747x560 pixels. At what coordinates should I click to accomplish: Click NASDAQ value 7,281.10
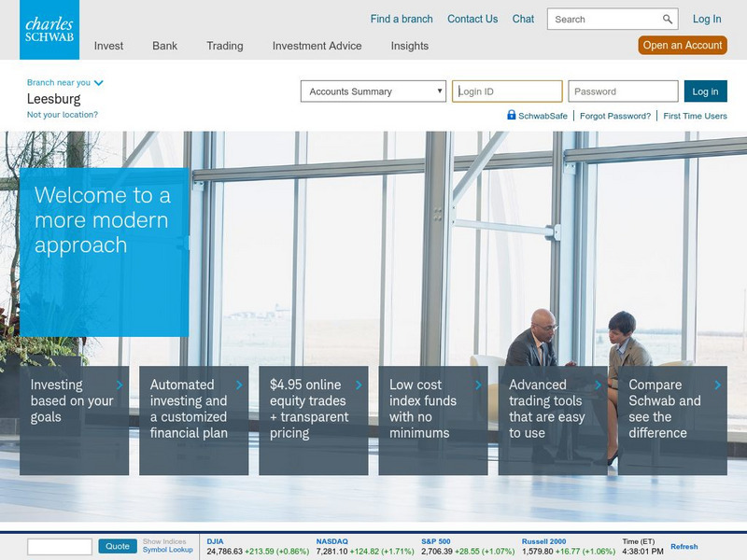tap(332, 552)
